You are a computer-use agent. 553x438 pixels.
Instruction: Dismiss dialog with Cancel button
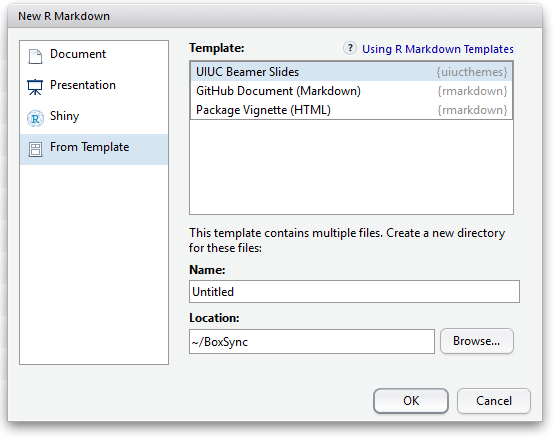[x=494, y=401]
